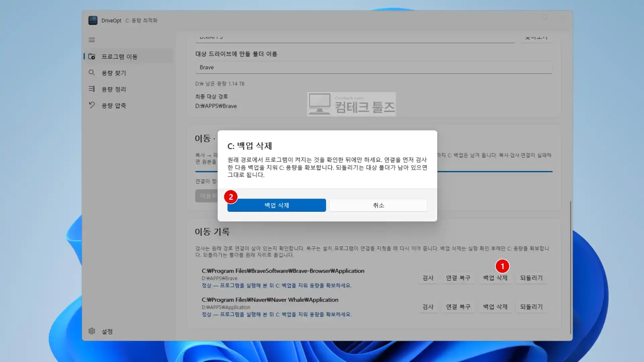The image size is (644, 362).
Task: Click the C:\Program Files\BraveSoftware path text
Action: pyautogui.click(x=283, y=271)
